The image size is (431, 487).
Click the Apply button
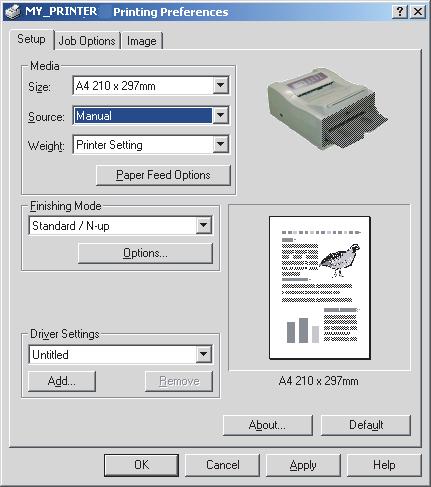click(303, 465)
